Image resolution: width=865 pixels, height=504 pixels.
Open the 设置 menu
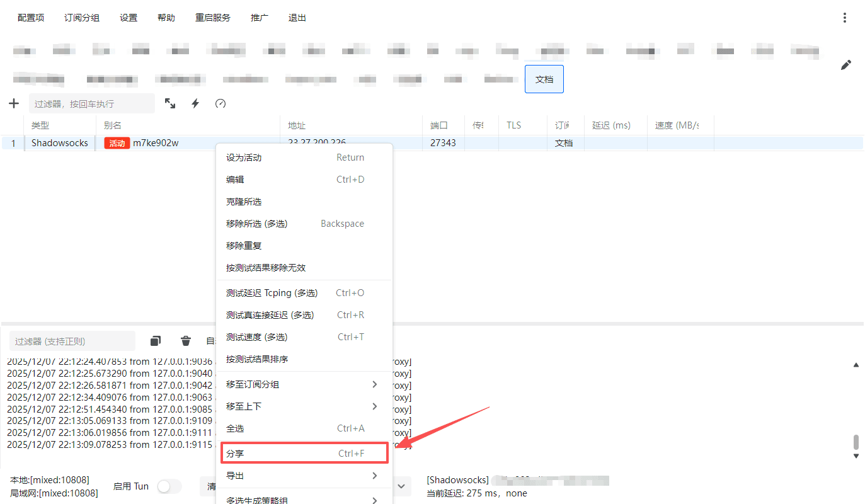click(x=129, y=18)
